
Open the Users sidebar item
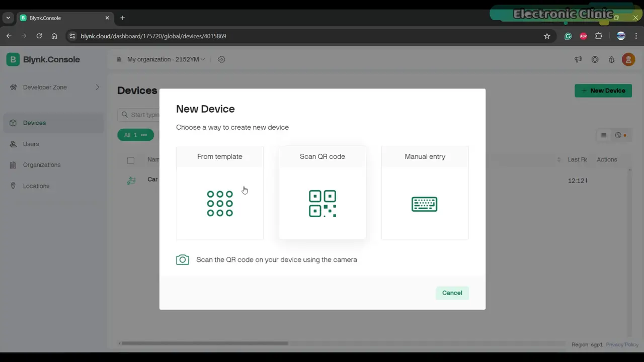pyautogui.click(x=54, y=144)
